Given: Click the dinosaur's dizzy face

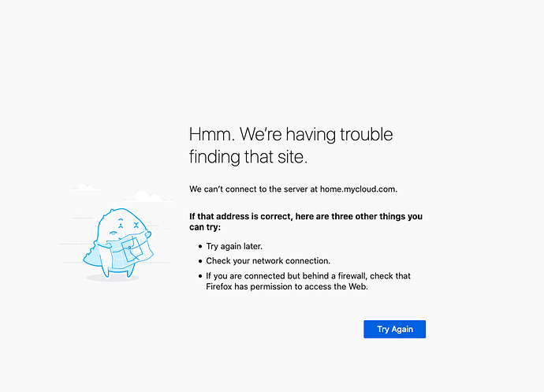Looking at the screenshot, I should (125, 226).
